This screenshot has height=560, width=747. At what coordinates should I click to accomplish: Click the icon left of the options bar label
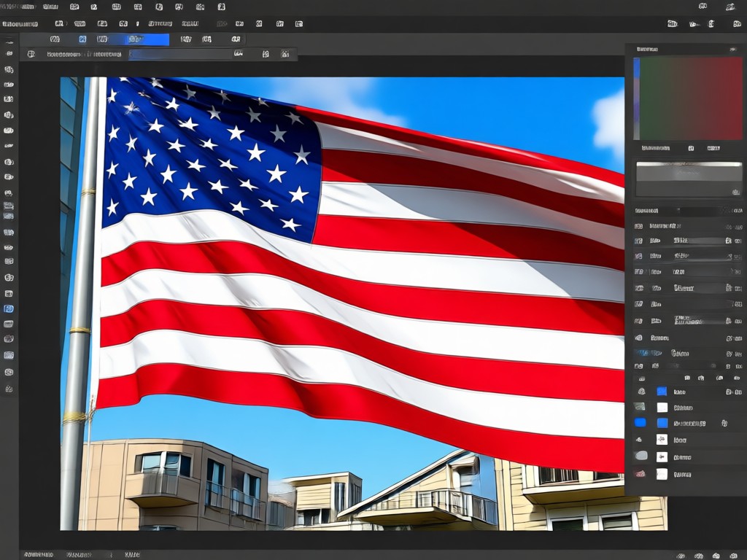pyautogui.click(x=31, y=54)
